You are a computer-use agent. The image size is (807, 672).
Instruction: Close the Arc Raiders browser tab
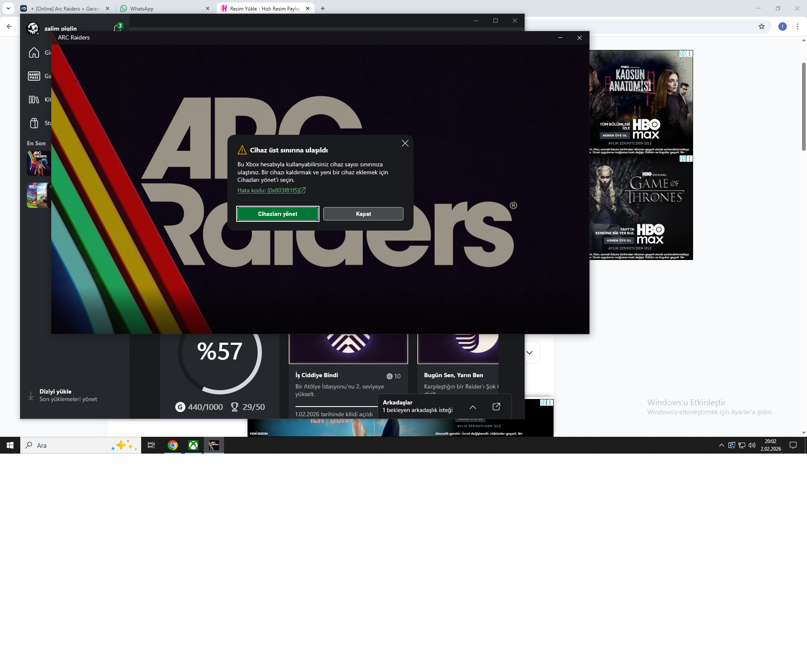pyautogui.click(x=108, y=8)
